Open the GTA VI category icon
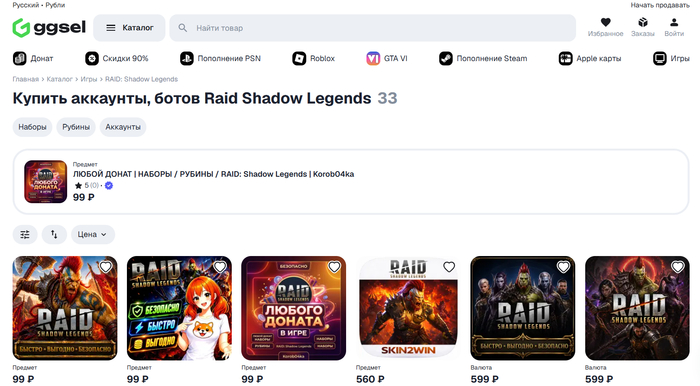Viewport: 700px width, 386px height. tap(373, 58)
